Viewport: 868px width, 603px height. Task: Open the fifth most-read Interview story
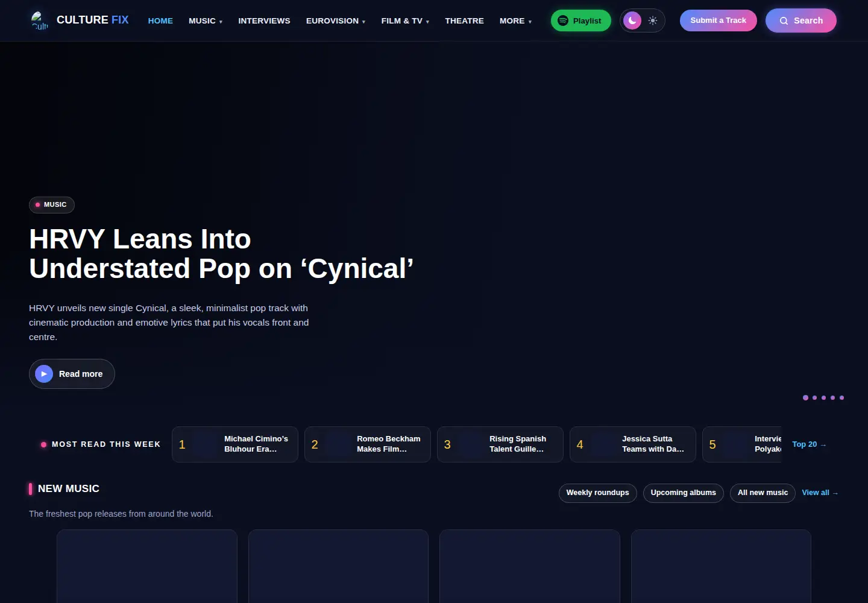tap(742, 444)
